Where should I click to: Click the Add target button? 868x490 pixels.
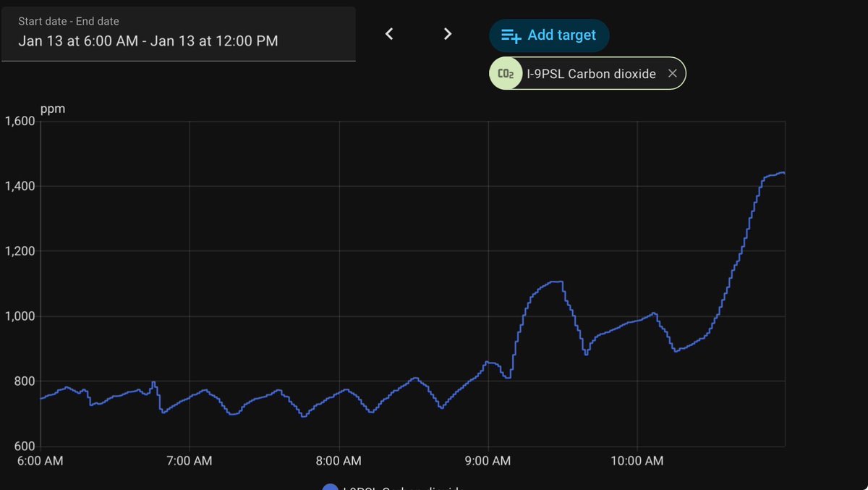pyautogui.click(x=549, y=35)
